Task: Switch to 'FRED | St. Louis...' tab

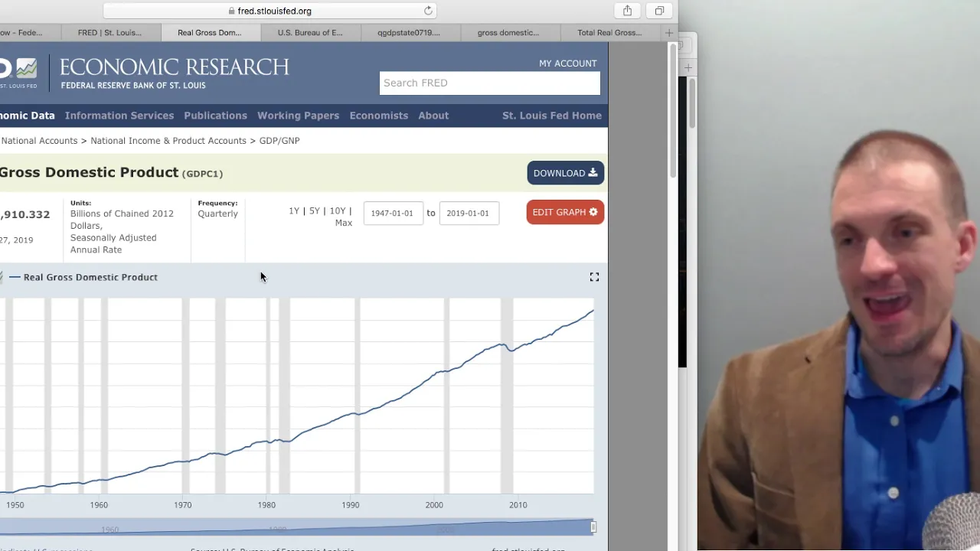Action: (x=109, y=32)
